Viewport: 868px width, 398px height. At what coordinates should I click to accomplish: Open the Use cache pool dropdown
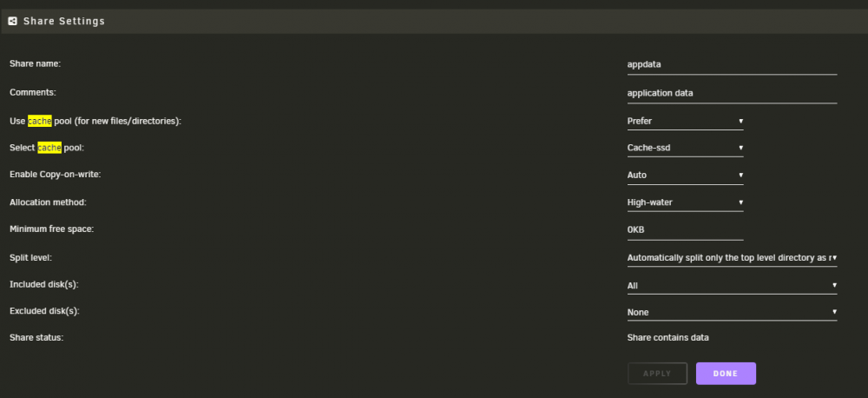click(685, 121)
